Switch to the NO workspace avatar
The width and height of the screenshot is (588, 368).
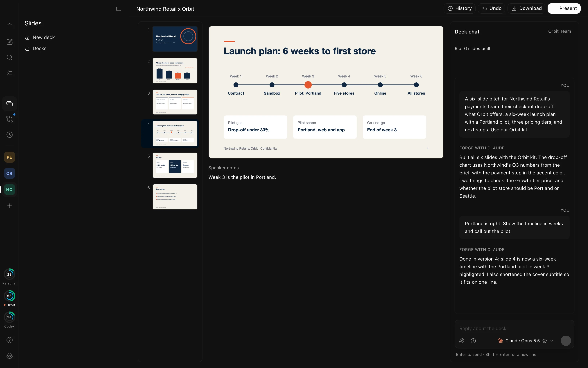[x=10, y=190]
